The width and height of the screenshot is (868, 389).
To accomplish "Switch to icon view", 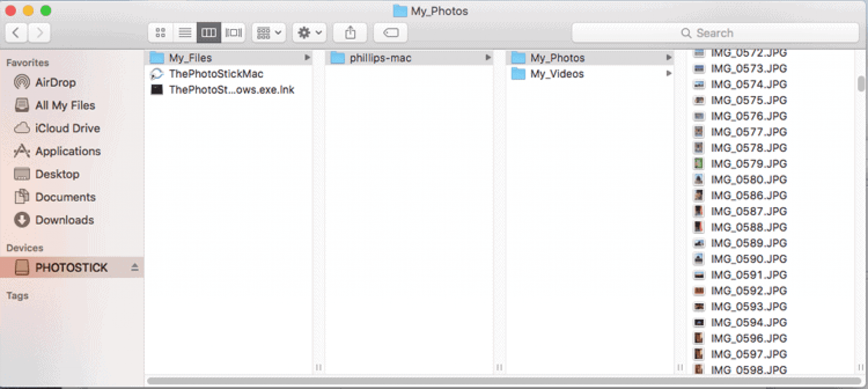I will 161,33.
